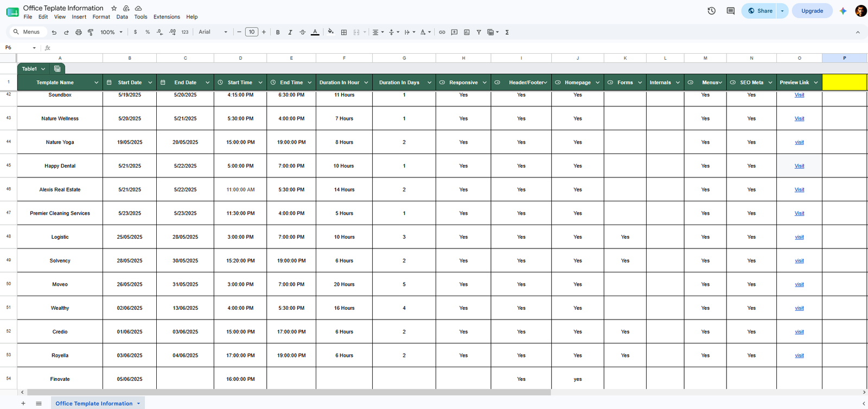The width and height of the screenshot is (868, 409).
Task: Open the All sheets list icon
Action: click(39, 404)
